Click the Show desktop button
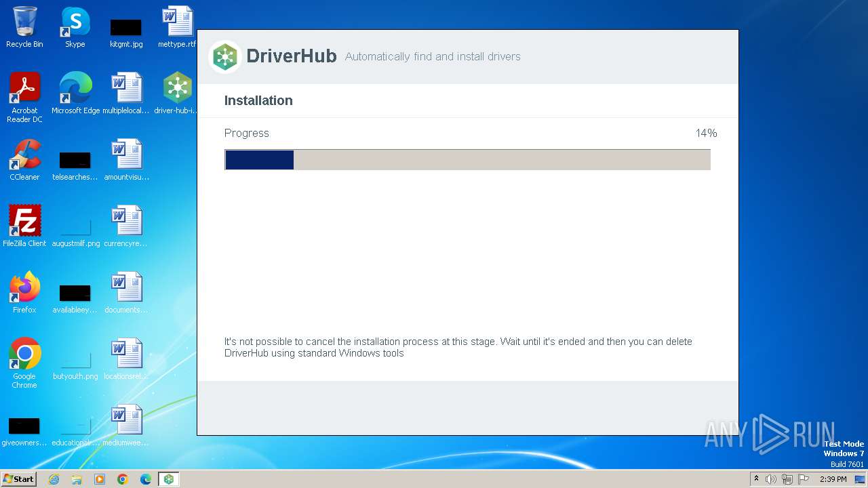Screen dimensions: 868x488 (861, 479)
